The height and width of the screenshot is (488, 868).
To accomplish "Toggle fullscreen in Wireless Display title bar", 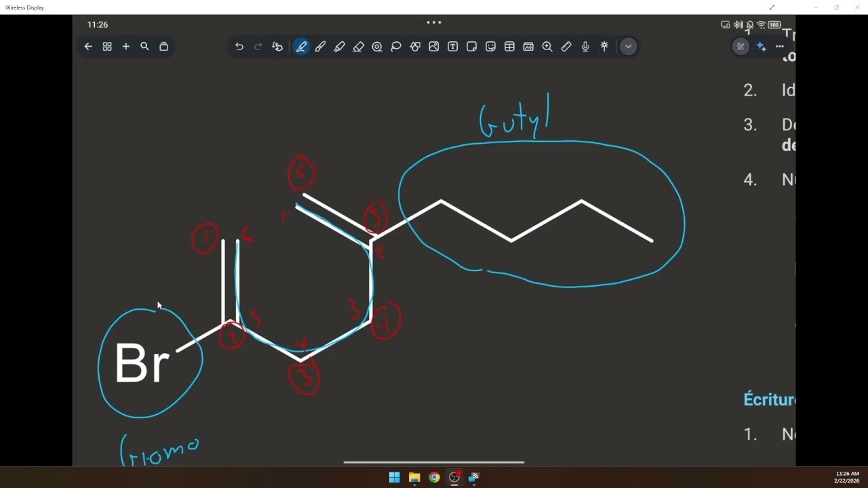I will pos(772,7).
